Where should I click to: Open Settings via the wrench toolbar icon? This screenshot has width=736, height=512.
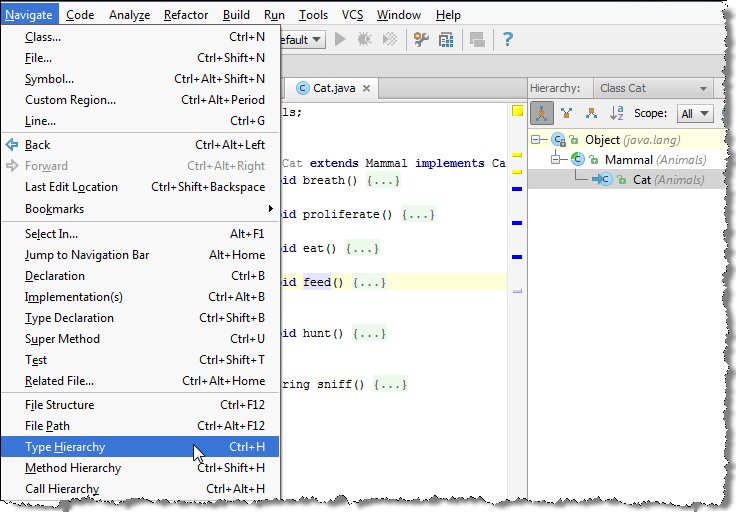pos(421,40)
